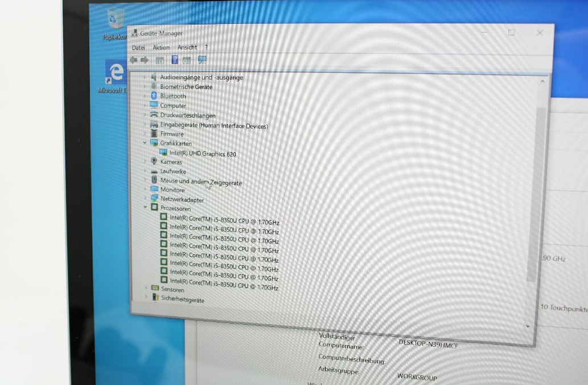Toggle the action pane toolbar icon

point(186,60)
